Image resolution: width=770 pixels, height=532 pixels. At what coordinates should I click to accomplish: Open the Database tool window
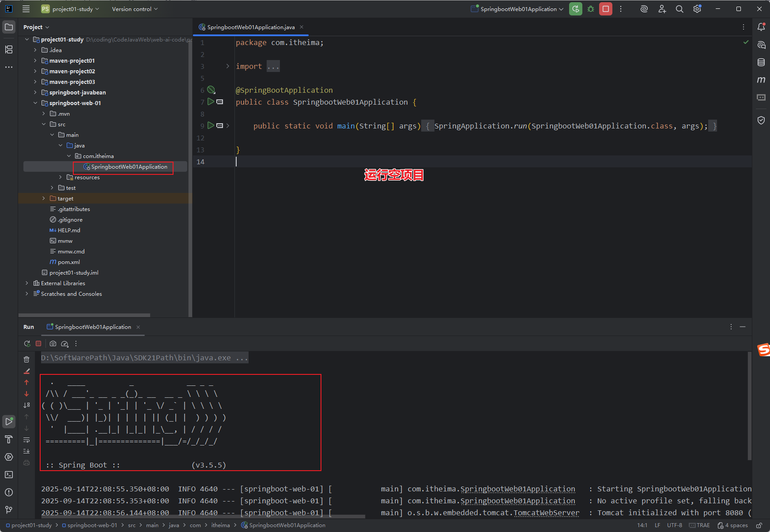point(761,62)
